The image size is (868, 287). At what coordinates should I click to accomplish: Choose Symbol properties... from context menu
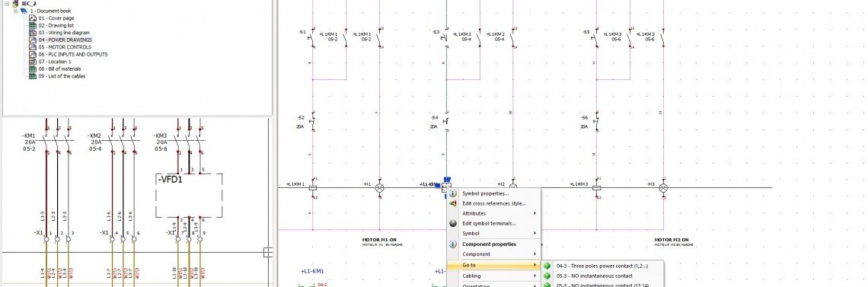pos(486,193)
